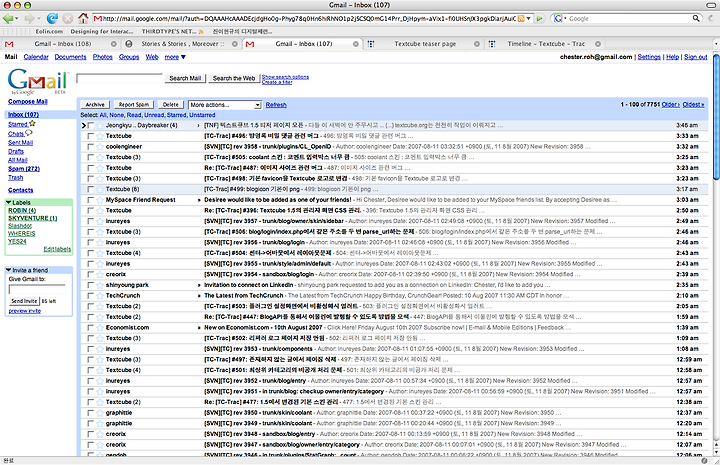Click the Delete button
Image resolution: width=720 pixels, height=465 pixels.
[171, 105]
